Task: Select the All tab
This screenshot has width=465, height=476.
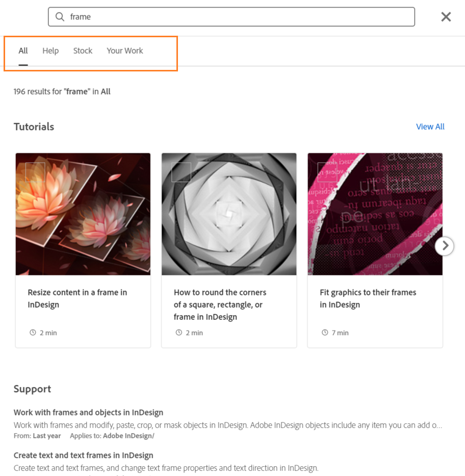Action: coord(23,51)
